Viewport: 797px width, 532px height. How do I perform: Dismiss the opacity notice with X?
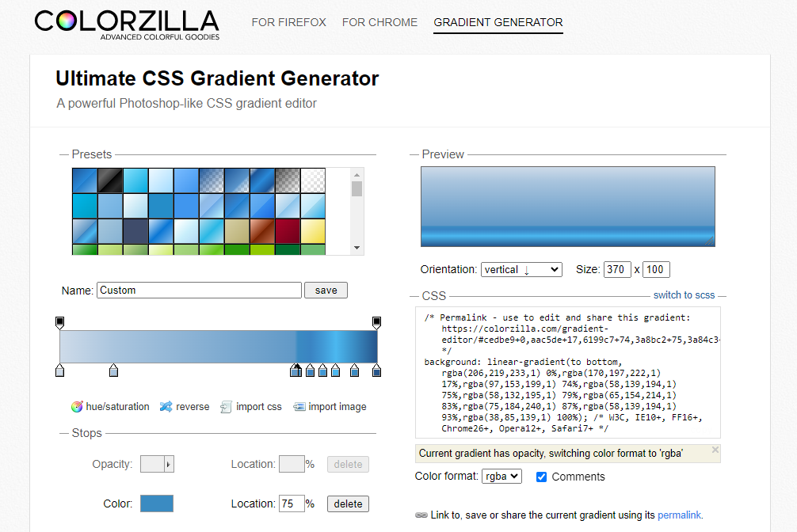(715, 450)
